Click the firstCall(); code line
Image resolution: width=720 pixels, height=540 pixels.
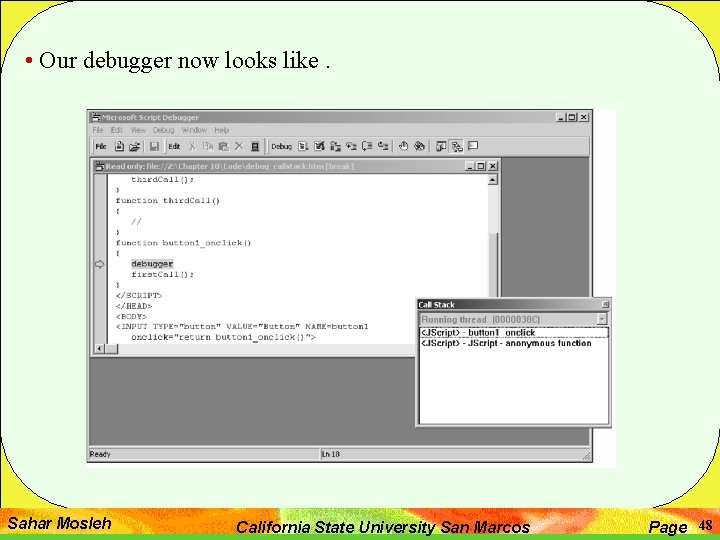tap(163, 275)
